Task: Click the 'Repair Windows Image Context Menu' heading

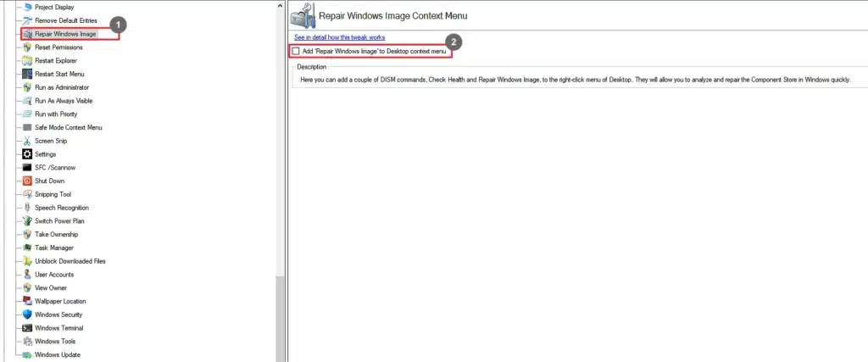Action: pyautogui.click(x=393, y=15)
